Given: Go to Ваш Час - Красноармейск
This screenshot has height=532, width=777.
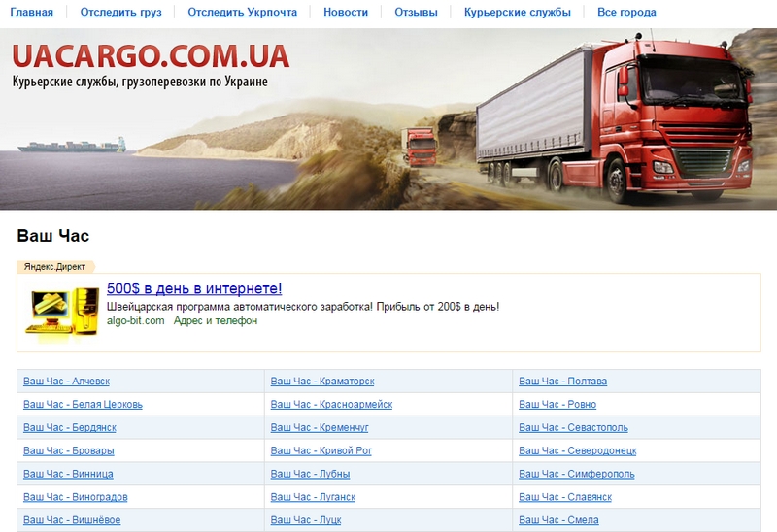Looking at the screenshot, I should (x=331, y=404).
